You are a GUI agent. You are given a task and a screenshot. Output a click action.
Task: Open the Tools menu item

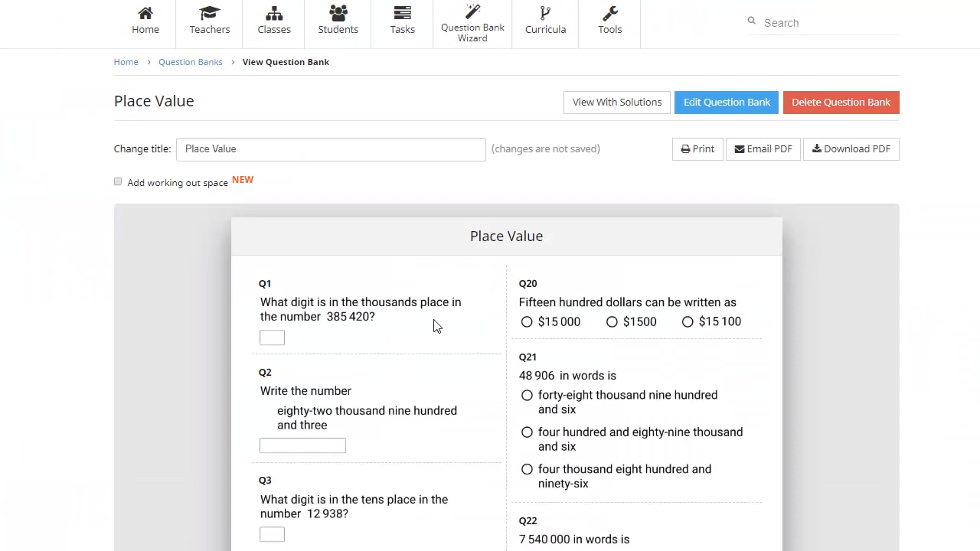click(x=609, y=23)
